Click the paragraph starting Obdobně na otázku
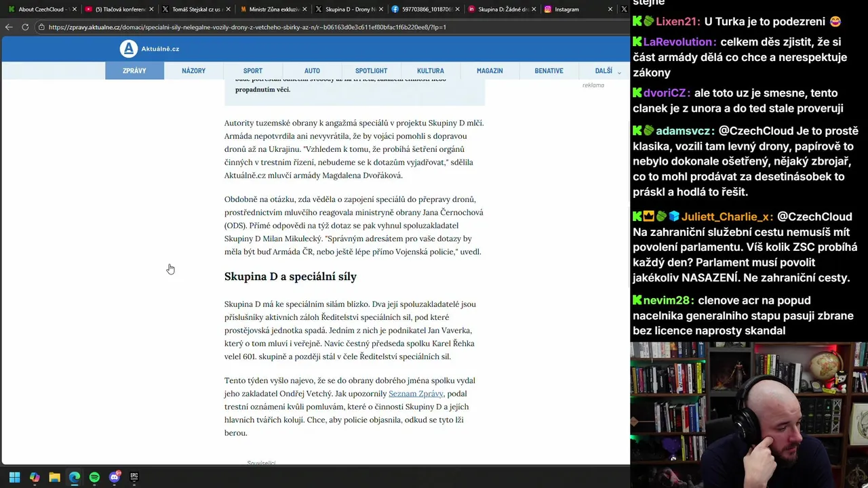This screenshot has width=868, height=488. pos(354,226)
